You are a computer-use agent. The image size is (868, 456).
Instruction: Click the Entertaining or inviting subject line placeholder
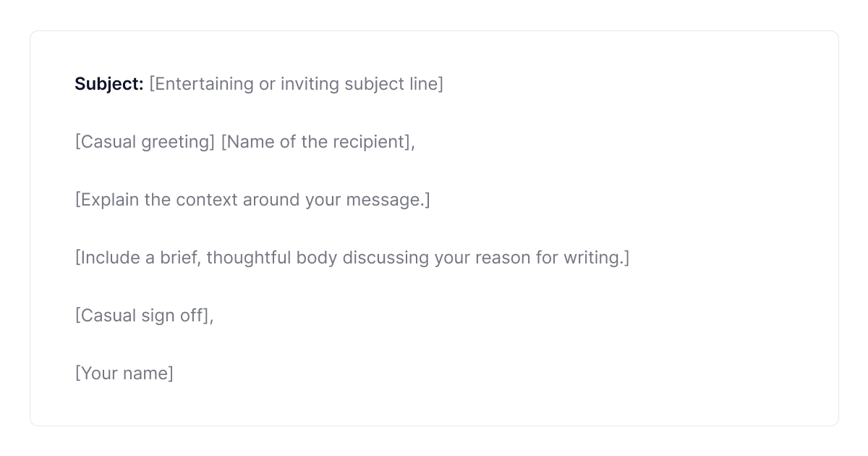tap(296, 84)
